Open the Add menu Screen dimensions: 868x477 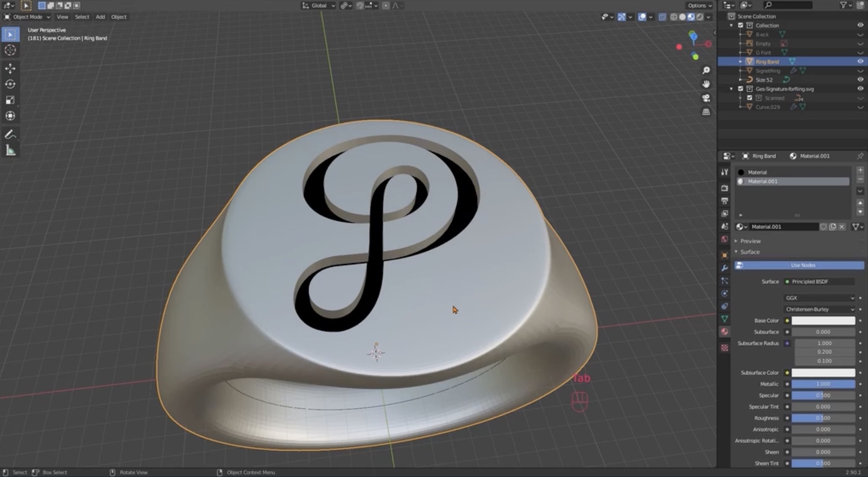point(100,17)
